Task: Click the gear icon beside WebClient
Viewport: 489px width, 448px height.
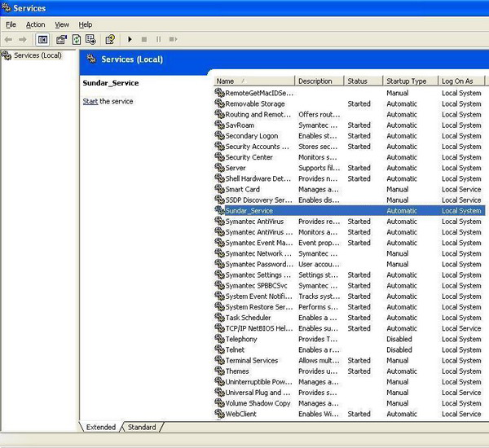Action: coord(219,414)
